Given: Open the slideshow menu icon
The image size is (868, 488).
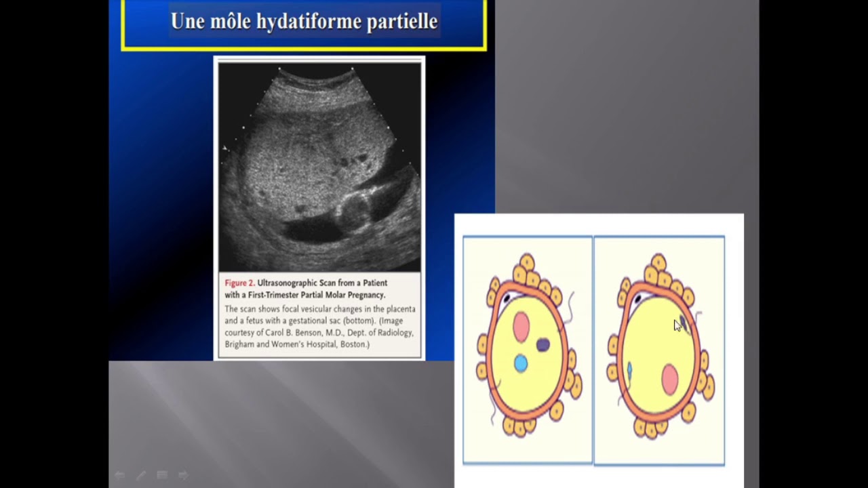Looking at the screenshot, I should (162, 476).
